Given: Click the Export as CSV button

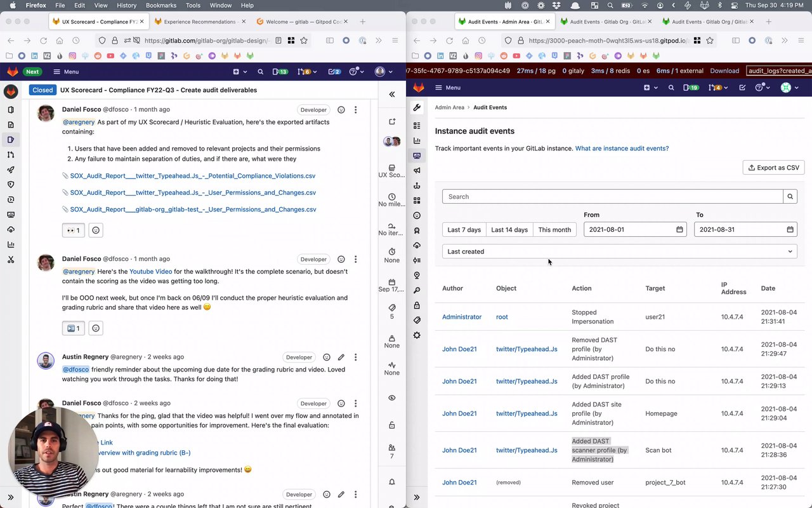Looking at the screenshot, I should 774,168.
